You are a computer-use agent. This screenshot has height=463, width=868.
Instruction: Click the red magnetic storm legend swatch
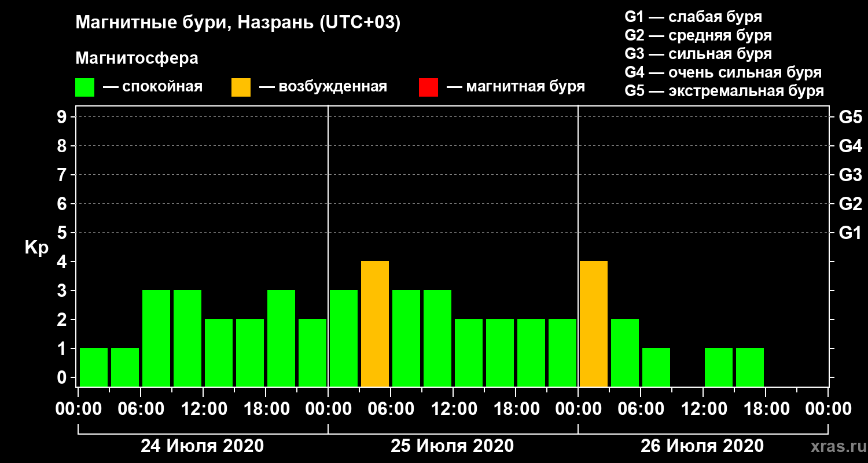[428, 87]
